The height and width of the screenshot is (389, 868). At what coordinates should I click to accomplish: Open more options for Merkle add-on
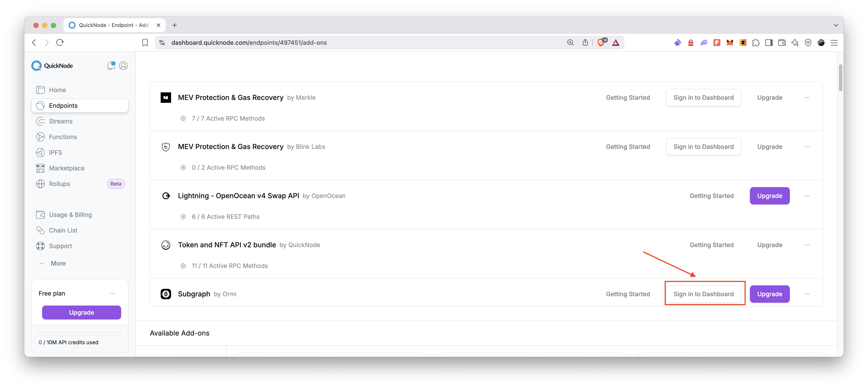[x=807, y=98]
